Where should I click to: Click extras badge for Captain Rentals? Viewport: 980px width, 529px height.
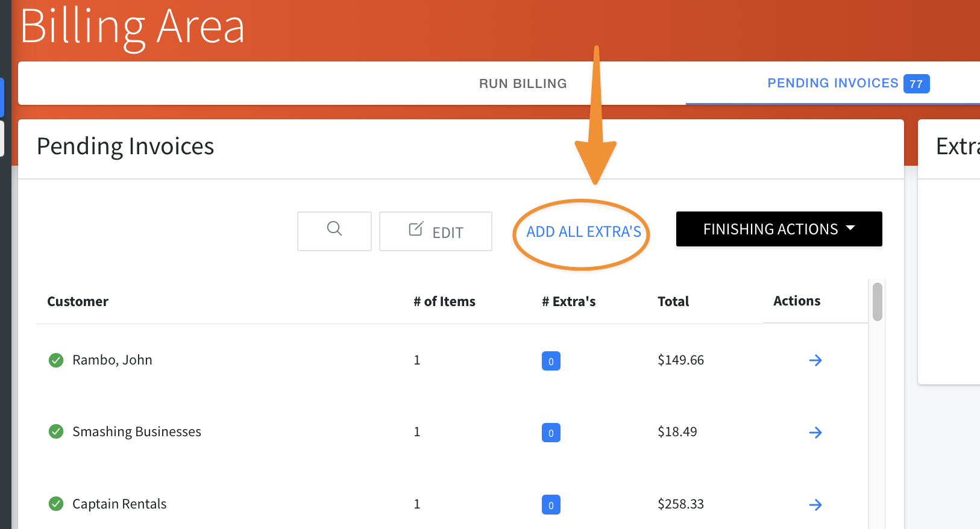pos(551,505)
